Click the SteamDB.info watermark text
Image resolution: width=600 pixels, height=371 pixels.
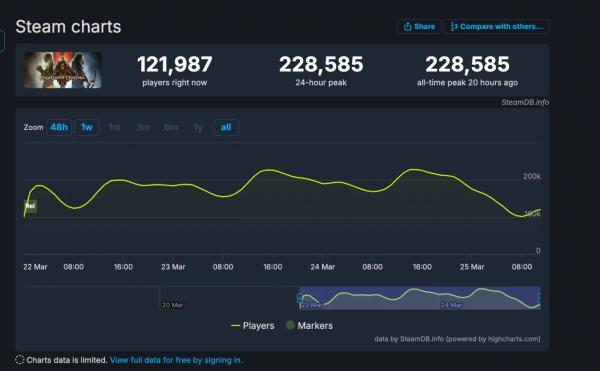pyautogui.click(x=525, y=102)
